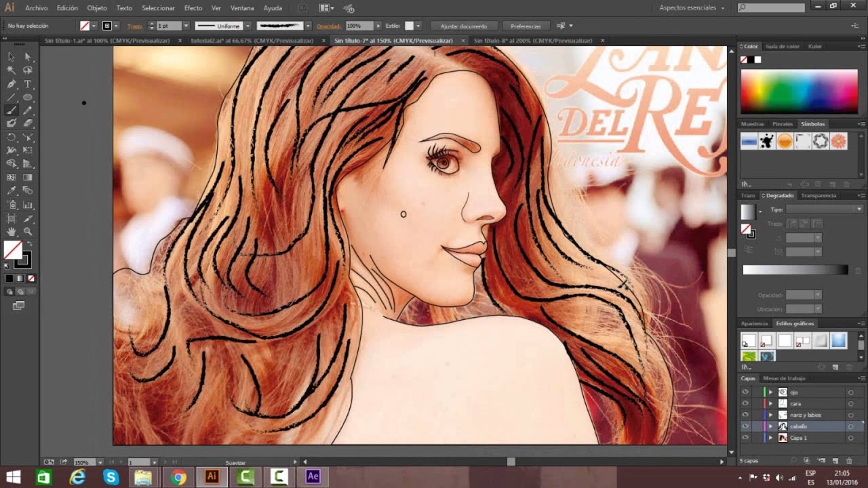Screen dimensions: 868x488
Task: Activate the Pencil tool
Action: tap(28, 110)
